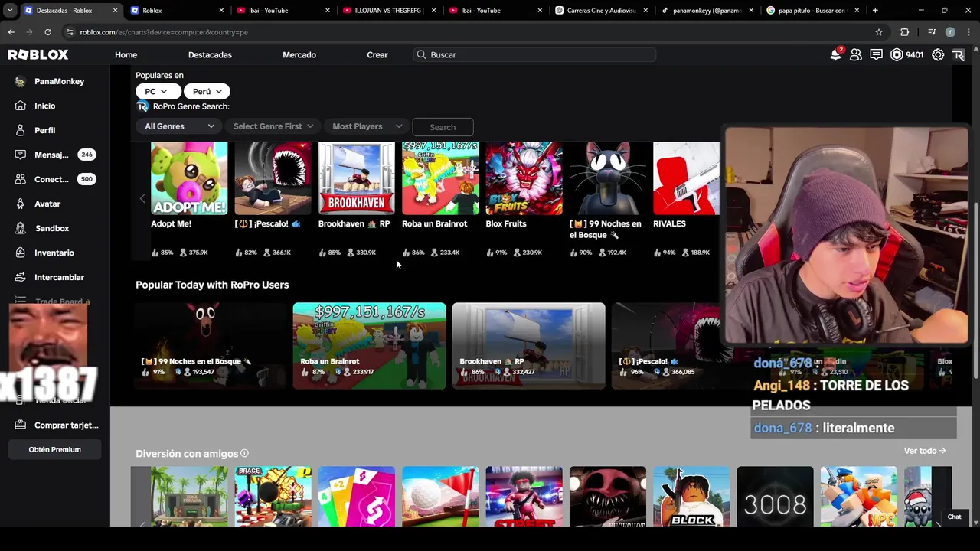Expand the Most Players dropdown
980x551 pixels.
367,126
